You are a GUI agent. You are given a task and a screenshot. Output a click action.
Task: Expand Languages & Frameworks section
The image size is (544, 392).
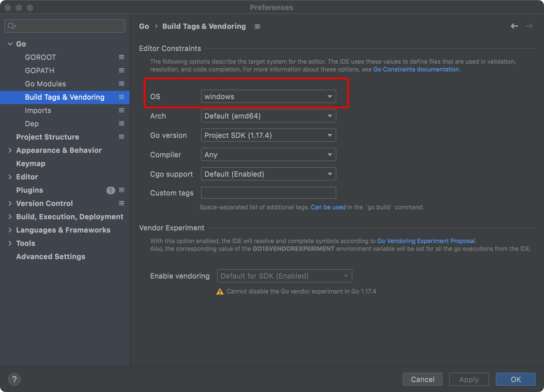point(10,230)
